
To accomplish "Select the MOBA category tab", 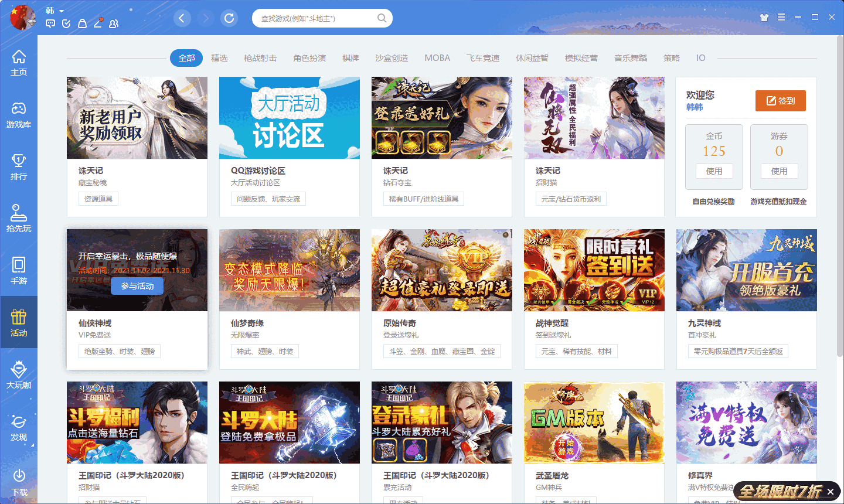I will click(x=438, y=58).
